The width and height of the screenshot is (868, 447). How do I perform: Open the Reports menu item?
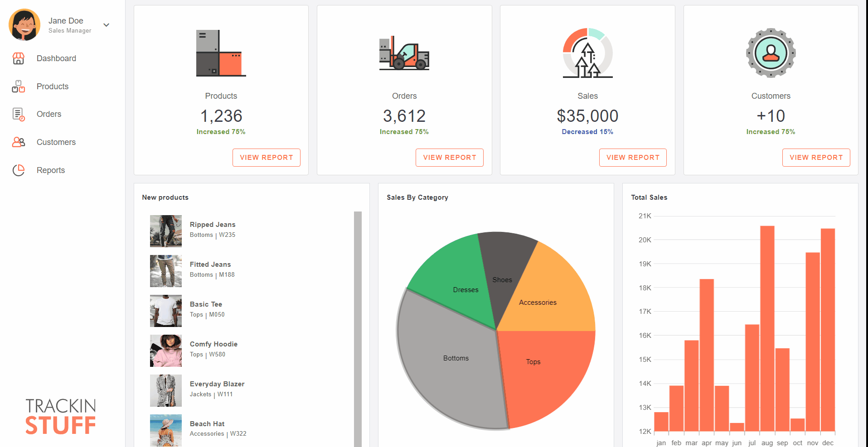point(51,170)
